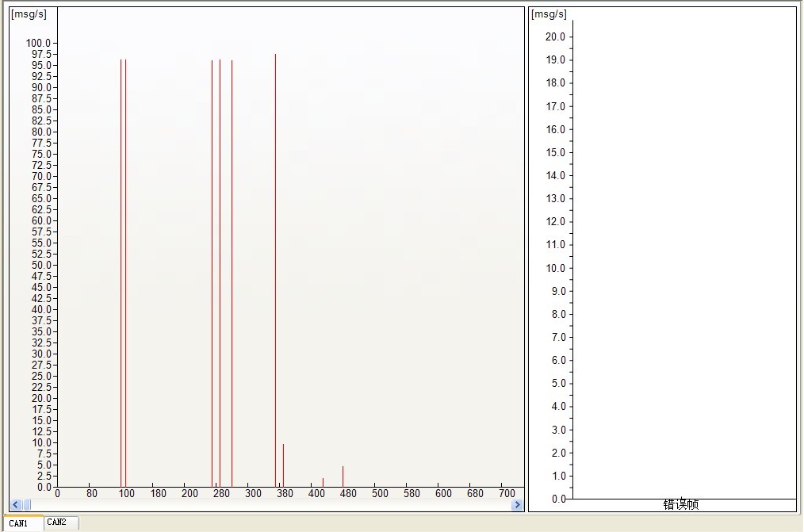
Task: Click the tallest red bar near 380
Action: [x=275, y=270]
